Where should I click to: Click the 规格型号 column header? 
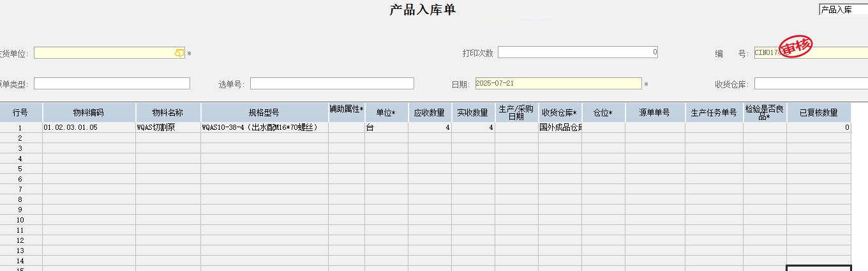pyautogui.click(x=264, y=112)
